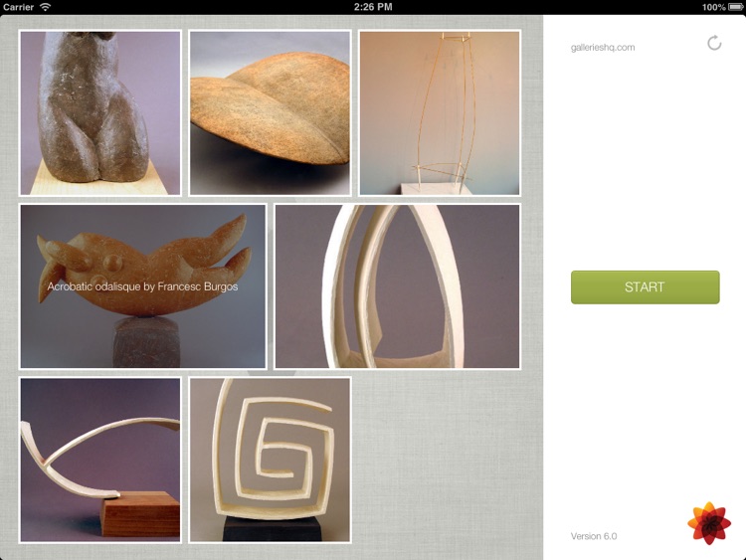Click the battery icon in status bar
The image size is (746, 560).
[x=735, y=7]
